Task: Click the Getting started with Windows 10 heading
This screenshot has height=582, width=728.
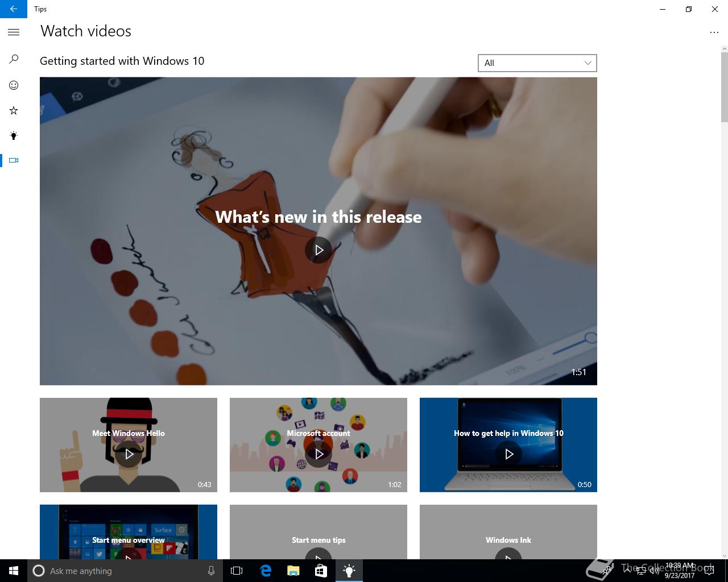Action: (122, 61)
